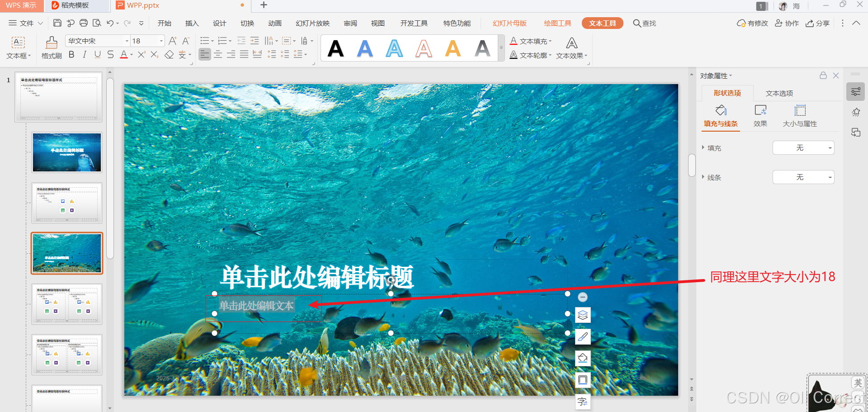Open the 文本填充 text fill dropdown
Viewport: 868px width, 412px height.
point(531,41)
